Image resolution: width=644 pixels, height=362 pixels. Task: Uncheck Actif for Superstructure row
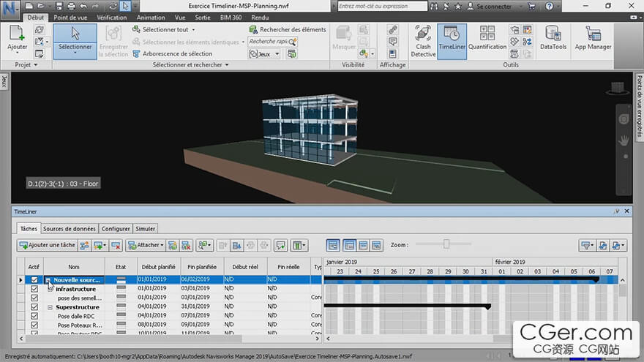34,307
